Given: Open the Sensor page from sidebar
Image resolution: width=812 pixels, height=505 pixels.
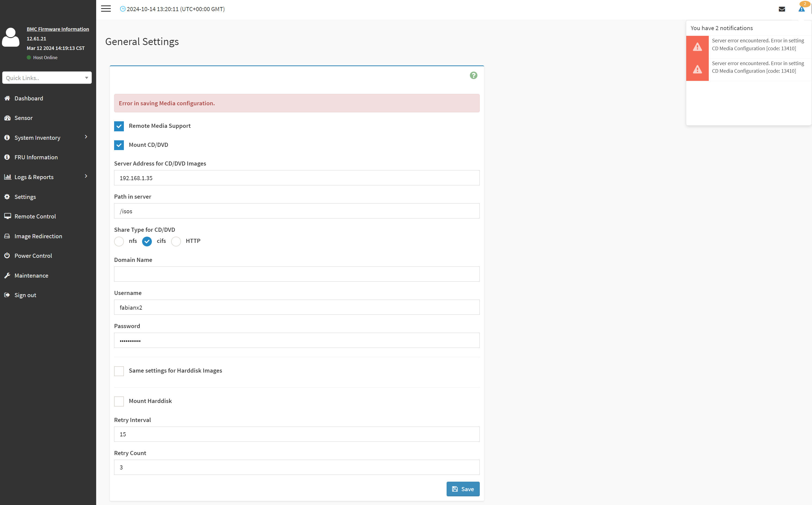Looking at the screenshot, I should tap(23, 117).
